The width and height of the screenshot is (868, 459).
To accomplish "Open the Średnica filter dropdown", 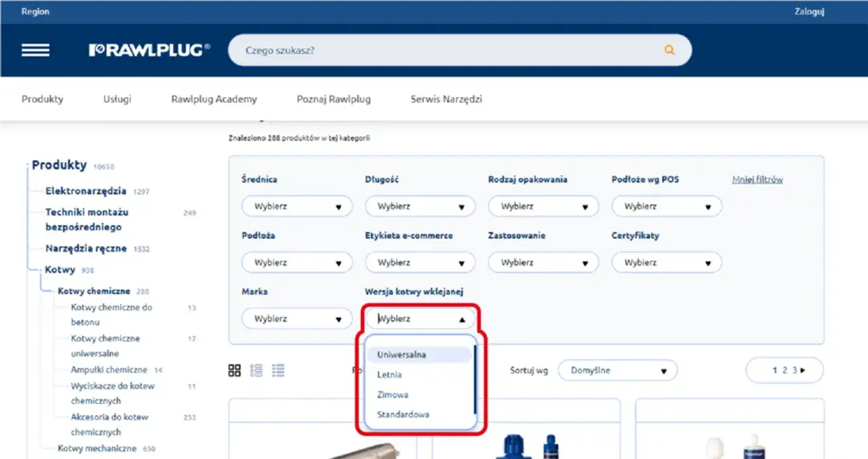I will (297, 206).
